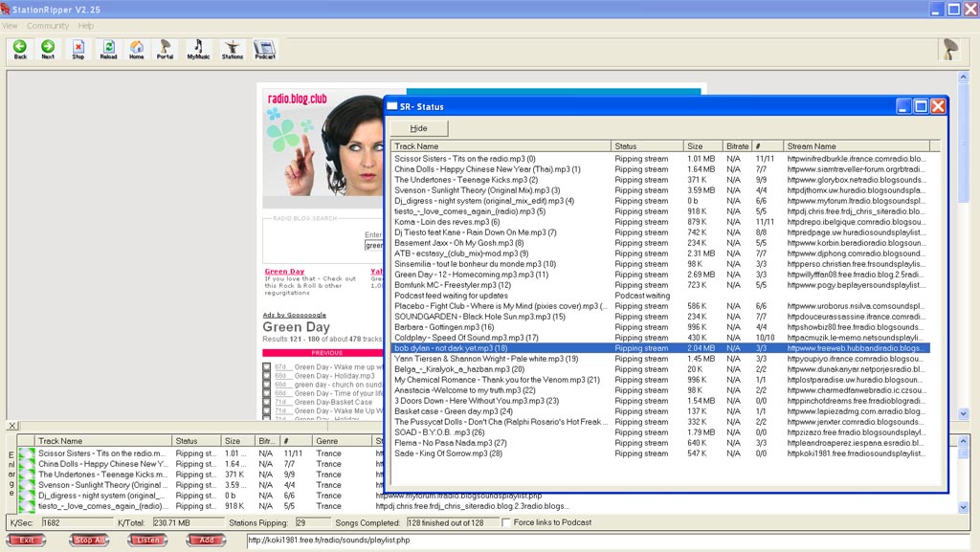Sort status list by Size column header

[x=702, y=146]
